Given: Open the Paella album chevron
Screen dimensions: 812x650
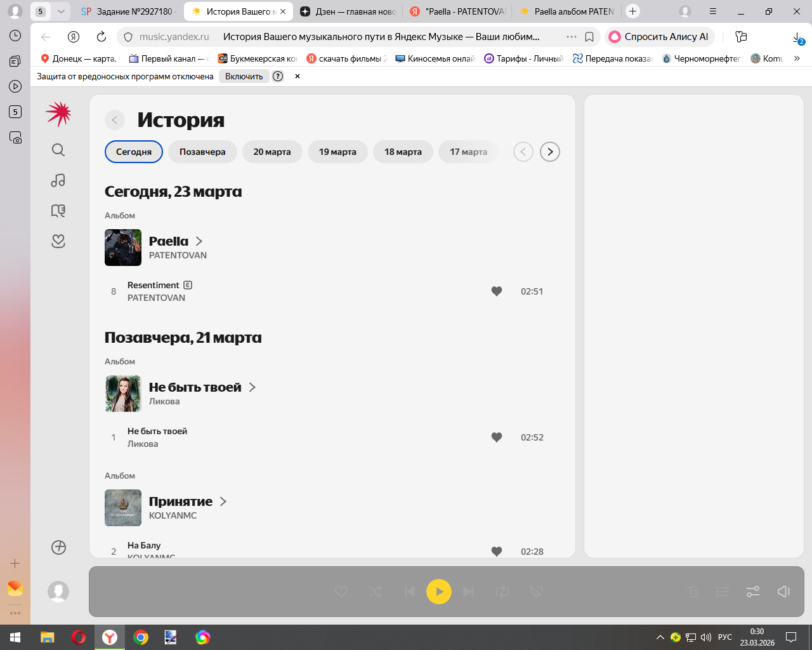Looking at the screenshot, I should (199, 241).
